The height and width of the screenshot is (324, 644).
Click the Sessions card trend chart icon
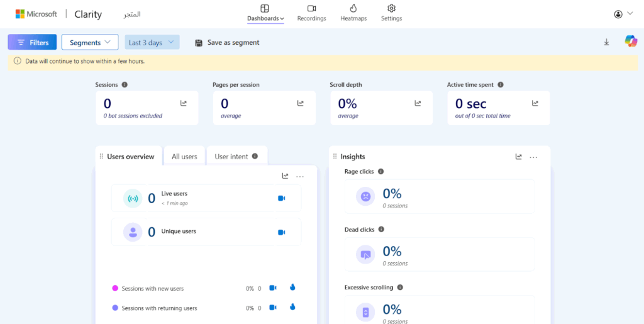click(x=184, y=103)
